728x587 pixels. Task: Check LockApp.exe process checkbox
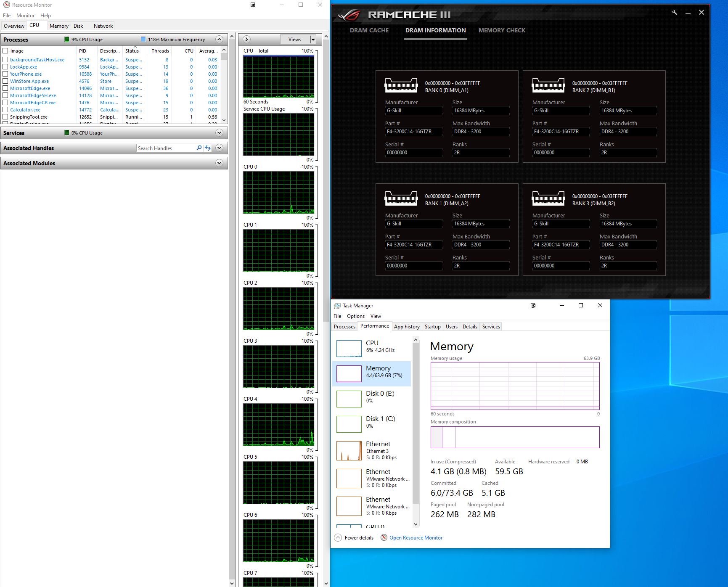[5, 67]
